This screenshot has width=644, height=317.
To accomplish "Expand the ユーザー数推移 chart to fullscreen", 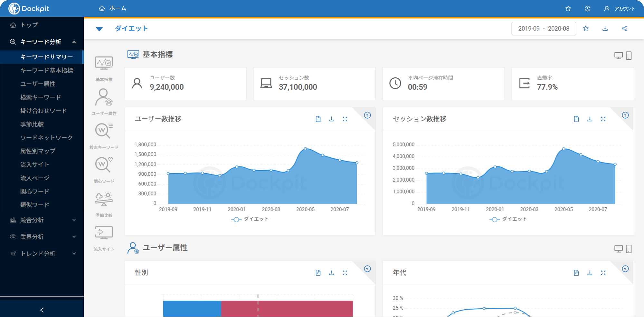I will click(345, 119).
